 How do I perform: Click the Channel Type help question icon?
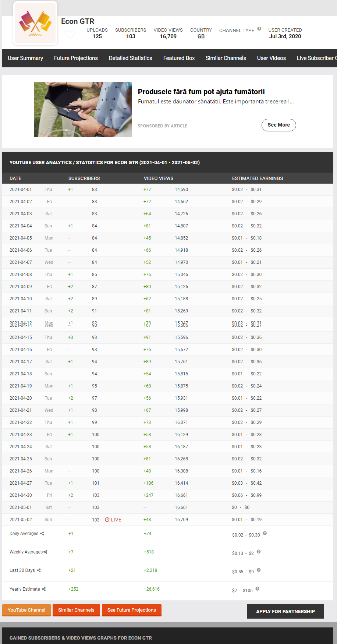[259, 29]
